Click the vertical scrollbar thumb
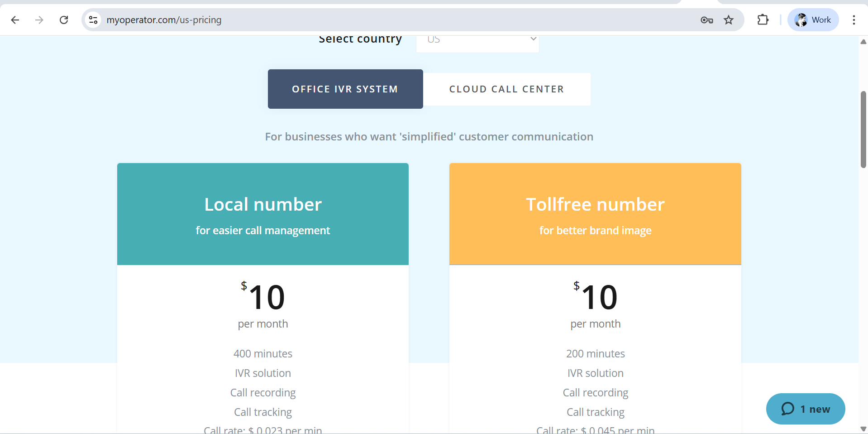The height and width of the screenshot is (434, 868). click(863, 130)
